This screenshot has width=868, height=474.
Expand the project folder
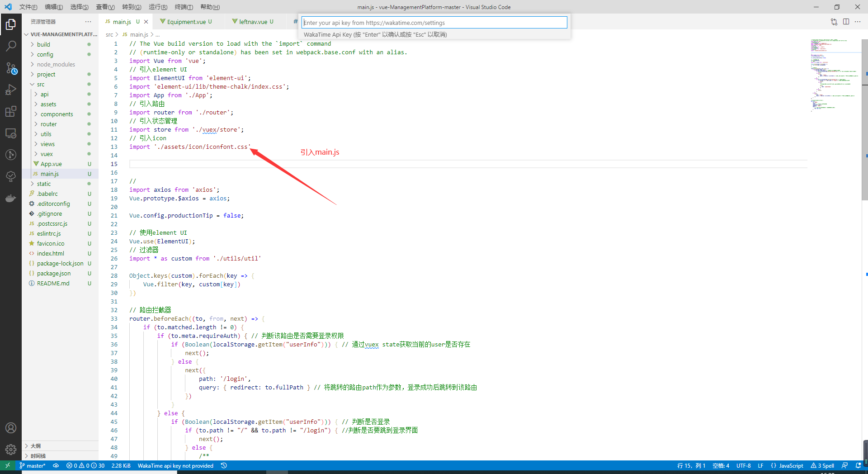click(60, 74)
